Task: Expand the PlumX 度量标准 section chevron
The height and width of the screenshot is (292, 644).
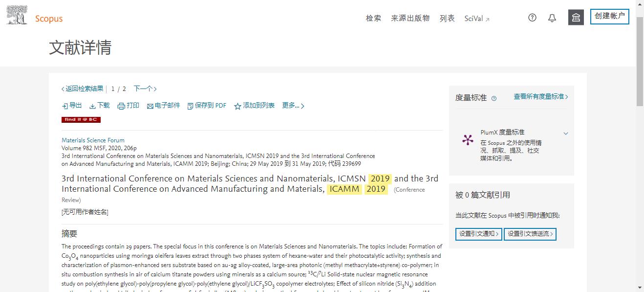Action: 566,134
